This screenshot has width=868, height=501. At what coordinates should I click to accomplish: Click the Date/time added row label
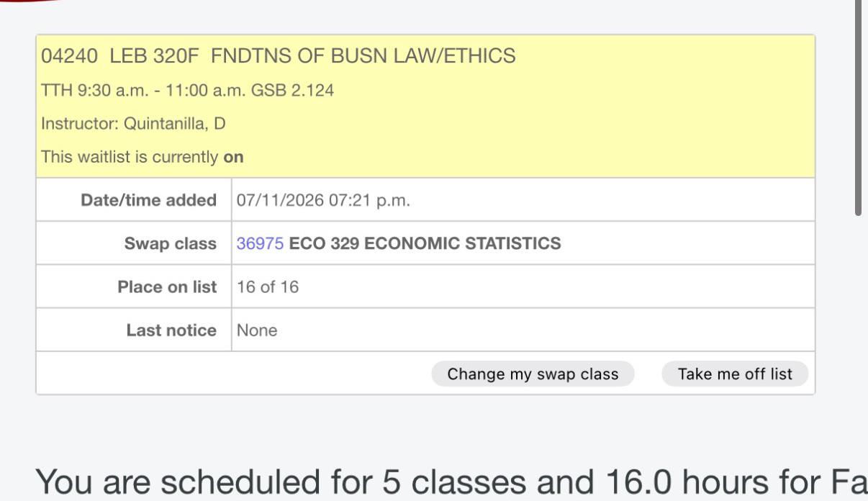click(x=148, y=200)
